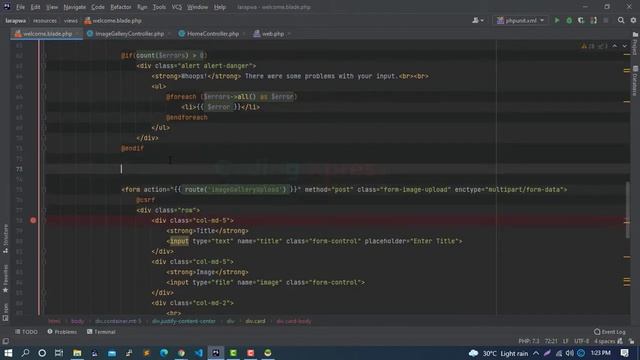Collapse the @if(count($errors)) code fold marker

pos(44,56)
